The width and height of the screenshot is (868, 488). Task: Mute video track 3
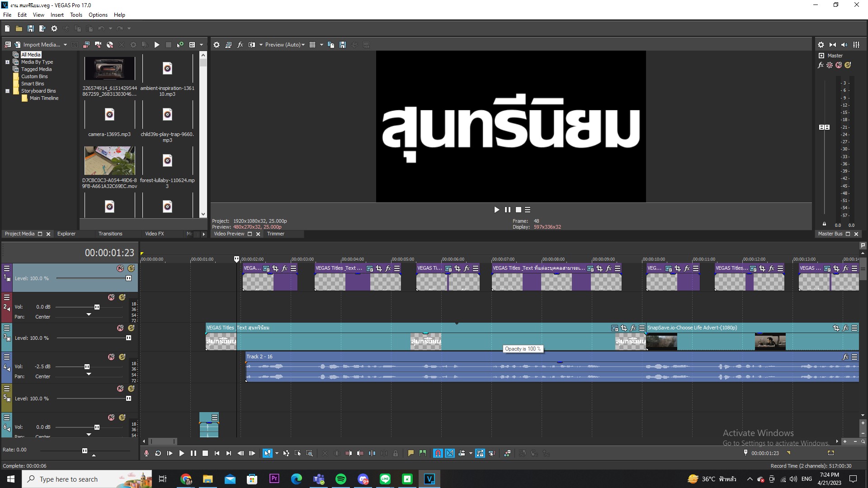120,328
